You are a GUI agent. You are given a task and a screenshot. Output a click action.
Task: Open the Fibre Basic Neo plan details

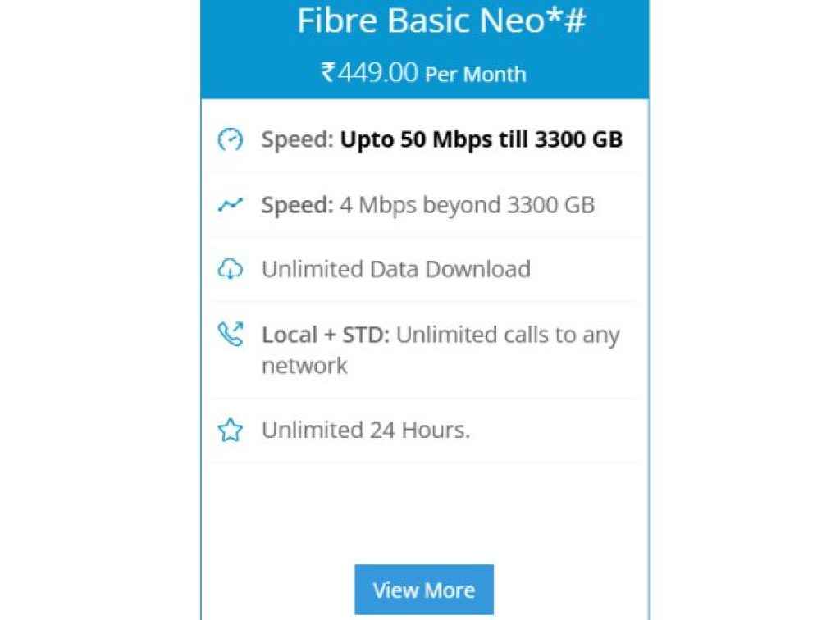click(423, 589)
